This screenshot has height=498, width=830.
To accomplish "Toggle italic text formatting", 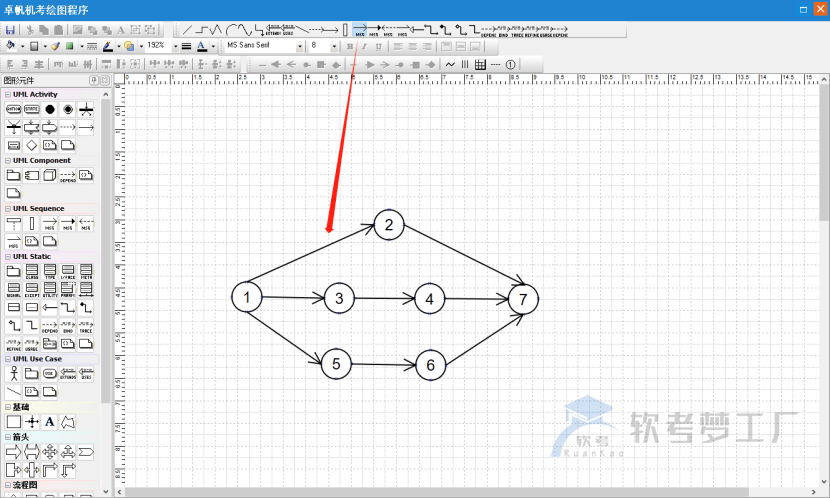I will point(364,46).
